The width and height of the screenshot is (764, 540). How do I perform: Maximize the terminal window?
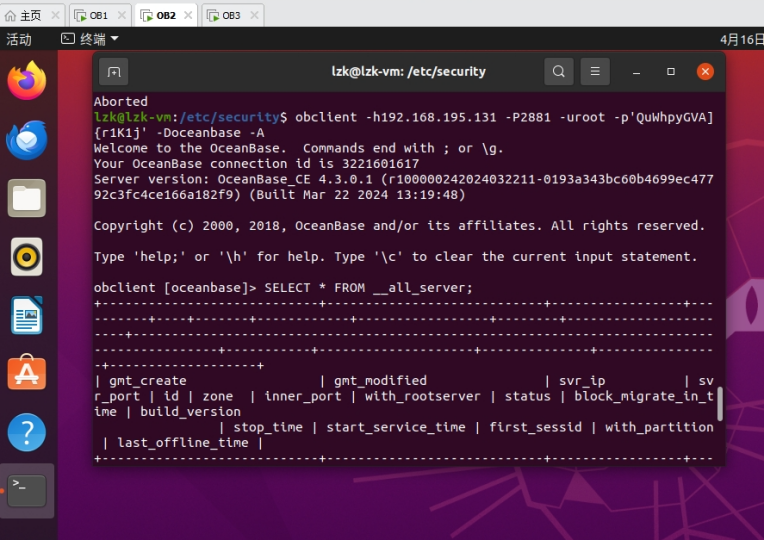pos(671,72)
